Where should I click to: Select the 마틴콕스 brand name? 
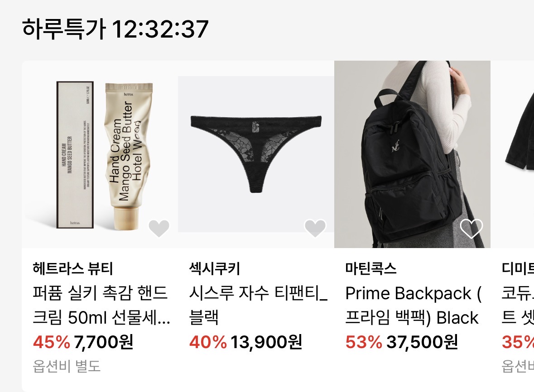[371, 268]
